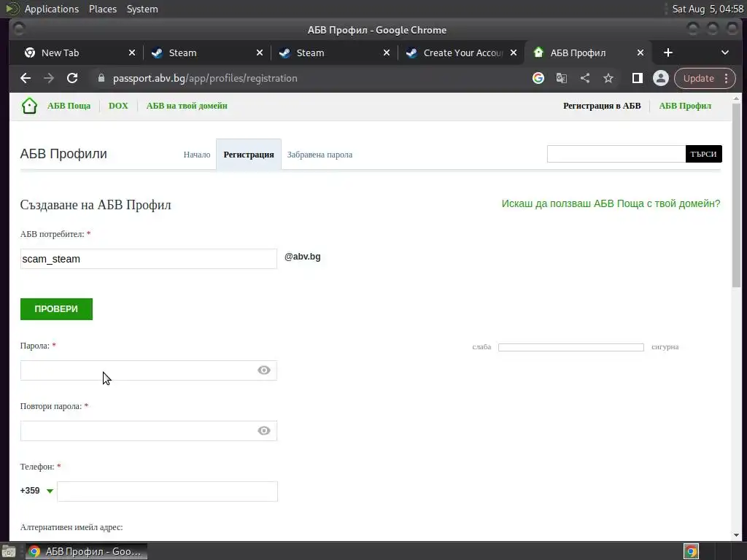This screenshot has width=747, height=560.
Task: Go back to the previous page
Action: (26, 78)
